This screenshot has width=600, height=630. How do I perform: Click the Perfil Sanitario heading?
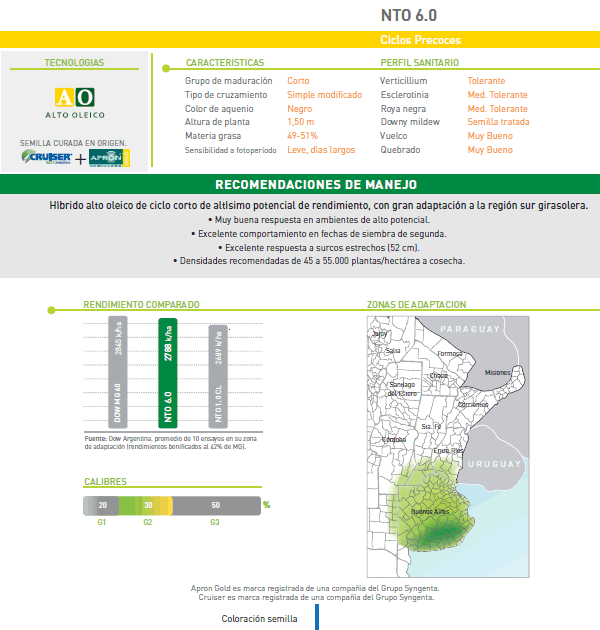[419, 63]
